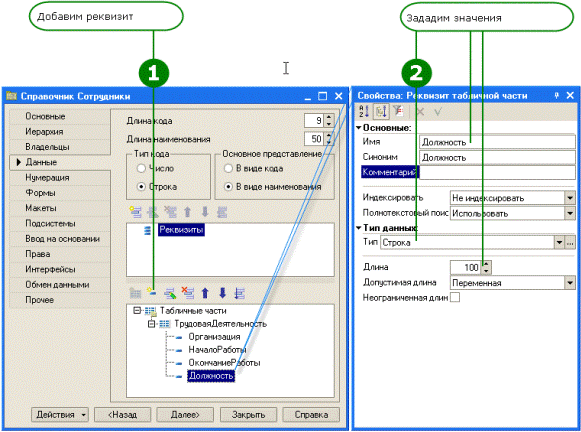The width and height of the screenshot is (581, 432).
Task: Click the Далее> button
Action: 185,415
